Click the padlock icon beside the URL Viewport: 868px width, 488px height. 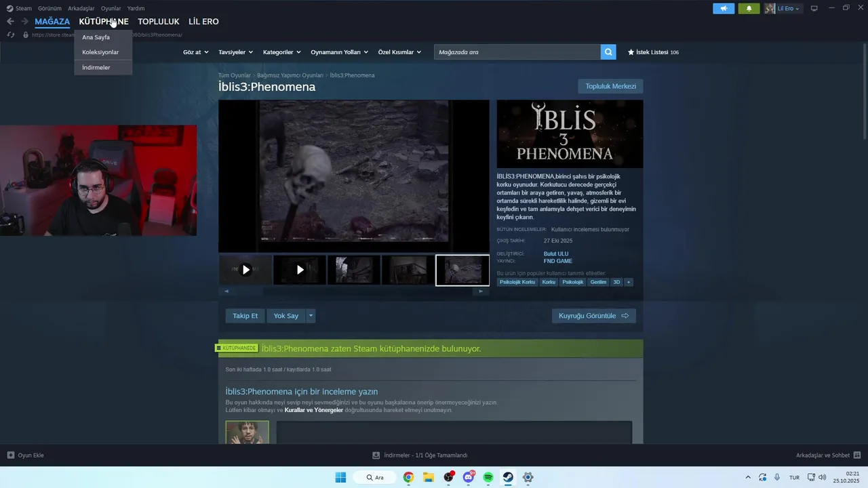[x=26, y=35]
